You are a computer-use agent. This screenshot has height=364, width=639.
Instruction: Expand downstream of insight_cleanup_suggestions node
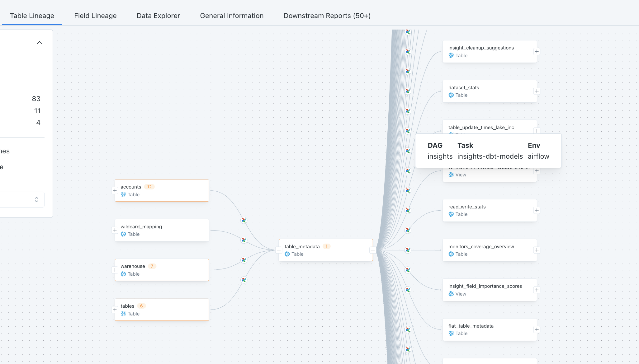(x=537, y=52)
